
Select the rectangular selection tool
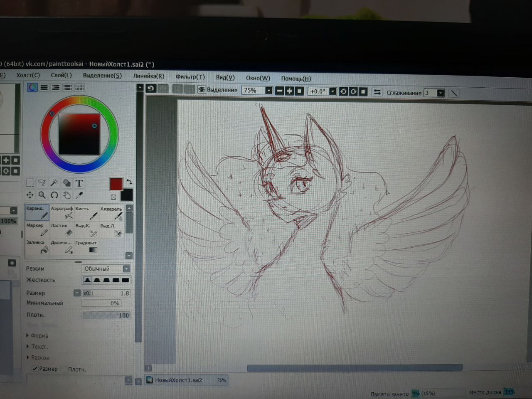(x=30, y=182)
